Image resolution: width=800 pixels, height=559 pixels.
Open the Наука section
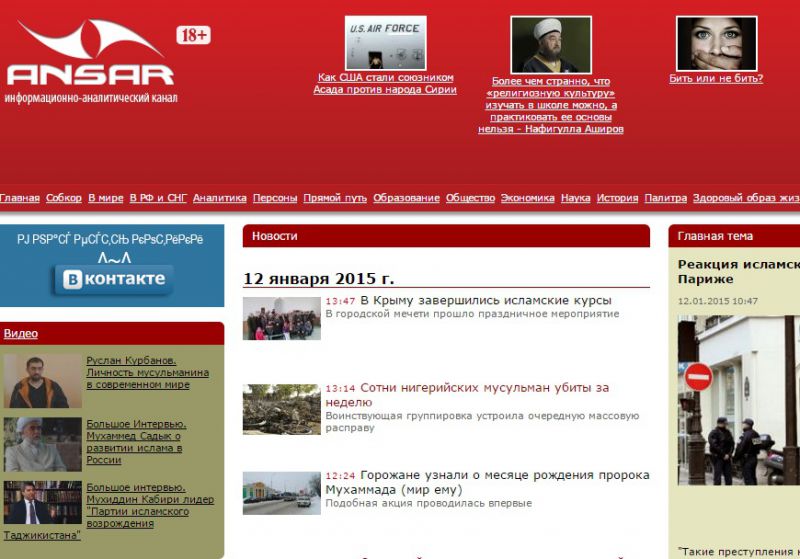(576, 198)
